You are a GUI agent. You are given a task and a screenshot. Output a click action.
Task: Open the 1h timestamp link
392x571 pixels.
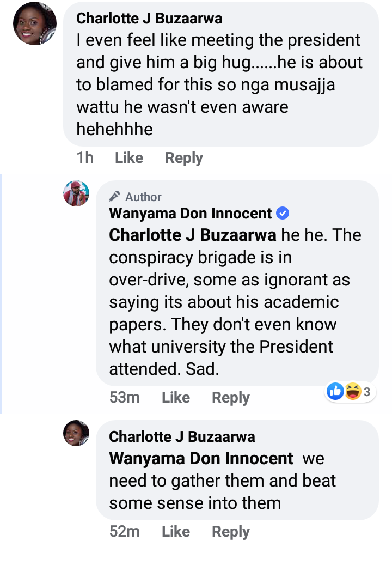[85, 157]
